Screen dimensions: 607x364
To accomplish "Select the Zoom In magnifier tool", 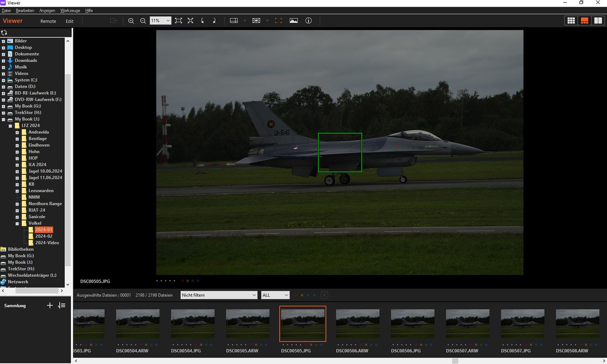I will pyautogui.click(x=131, y=21).
